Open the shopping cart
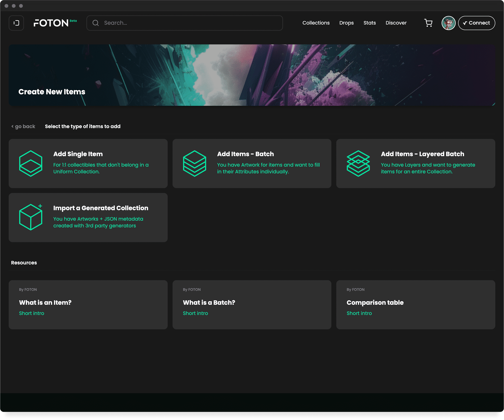The image size is (504, 420). click(428, 23)
